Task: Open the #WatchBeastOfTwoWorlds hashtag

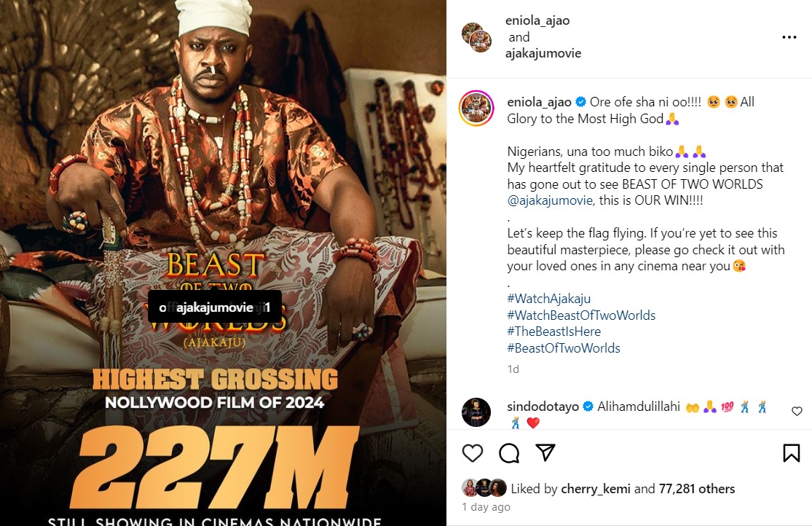Action: 581,315
